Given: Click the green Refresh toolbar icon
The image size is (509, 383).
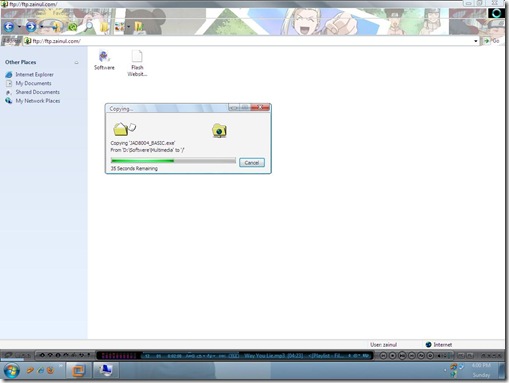Looking at the screenshot, I should (x=72, y=27).
